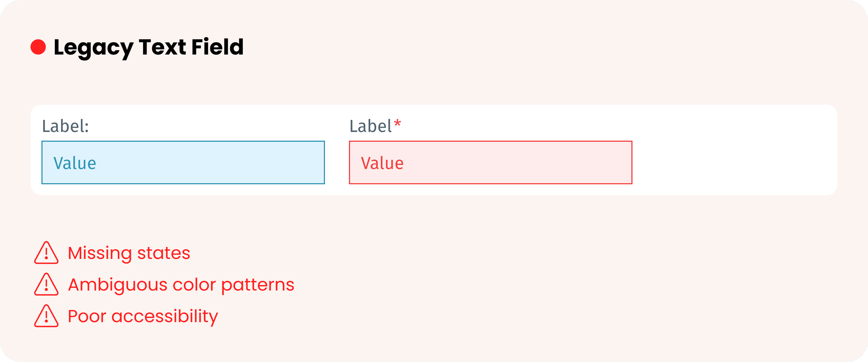The width and height of the screenshot is (868, 362).
Task: Click the Missing states text
Action: 129,253
